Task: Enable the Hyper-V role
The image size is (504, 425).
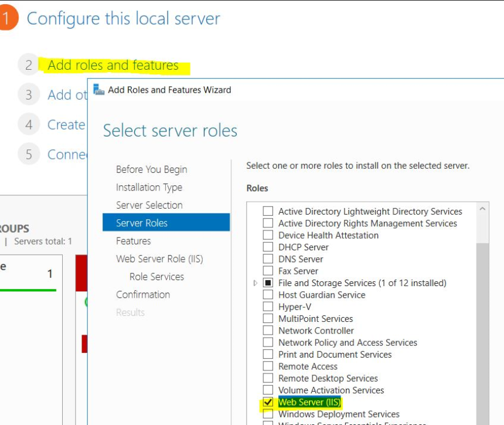Action: coord(268,307)
